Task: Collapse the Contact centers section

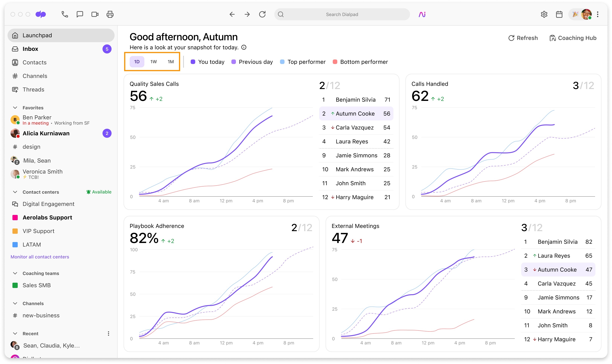Action: [15, 192]
